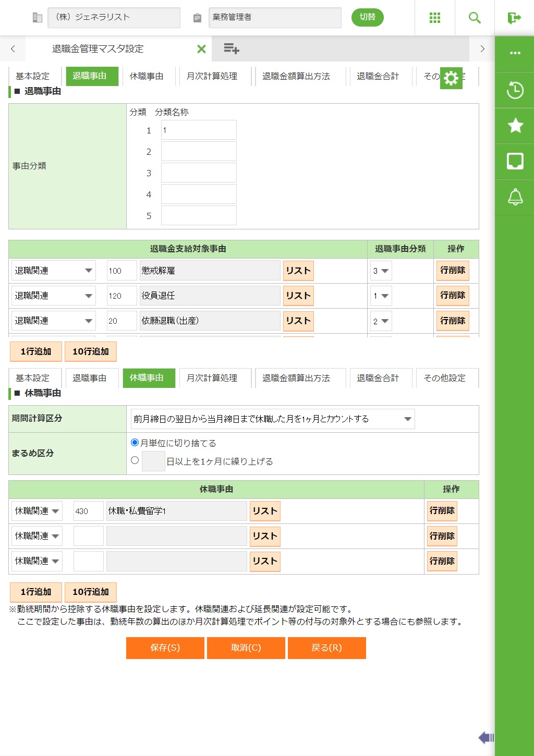Open the apps grid menu icon
The height and width of the screenshot is (756, 534).
pos(434,18)
